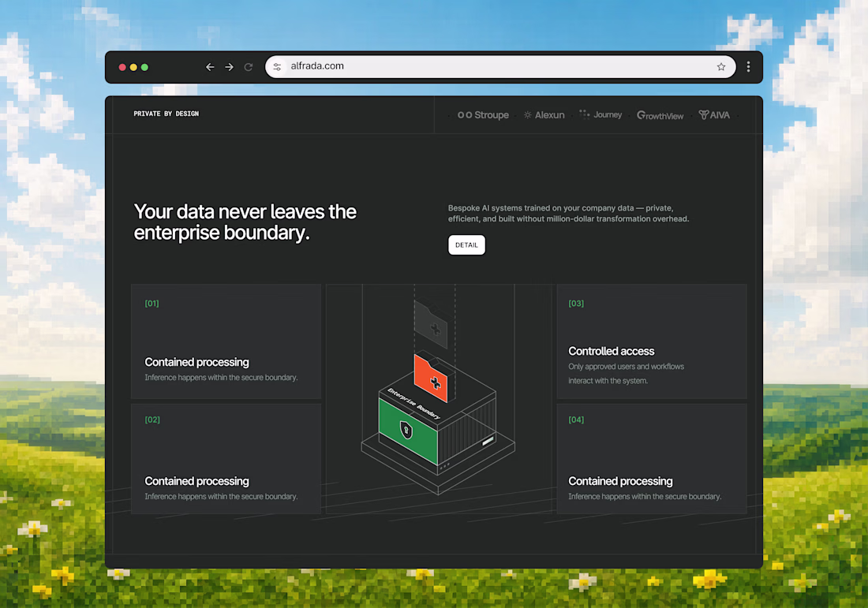Close window with the red button
The height and width of the screenshot is (608, 868).
click(122, 68)
